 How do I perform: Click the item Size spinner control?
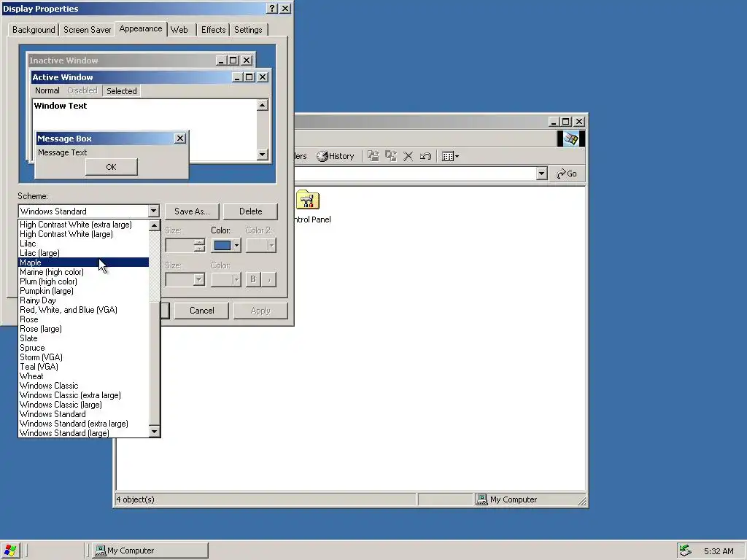click(x=200, y=245)
